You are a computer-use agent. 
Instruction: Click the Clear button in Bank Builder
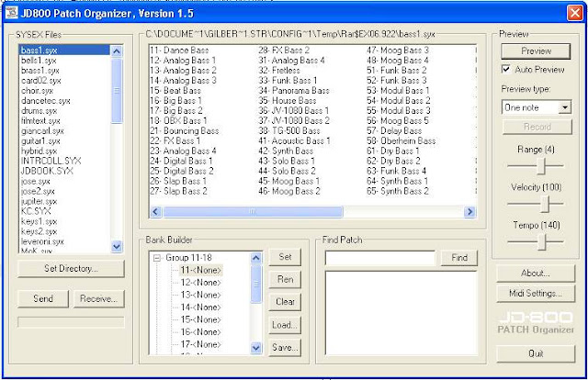click(285, 302)
